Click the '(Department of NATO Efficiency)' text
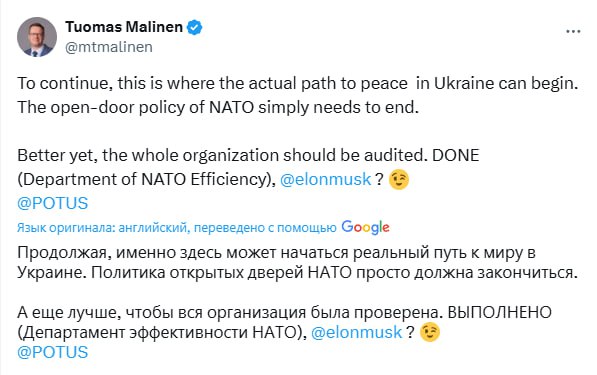 point(147,179)
